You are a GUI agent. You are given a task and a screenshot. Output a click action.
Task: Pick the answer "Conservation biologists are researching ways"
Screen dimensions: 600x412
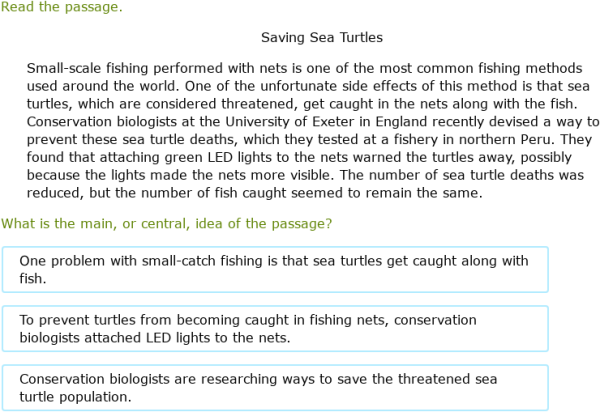pyautogui.click(x=275, y=388)
